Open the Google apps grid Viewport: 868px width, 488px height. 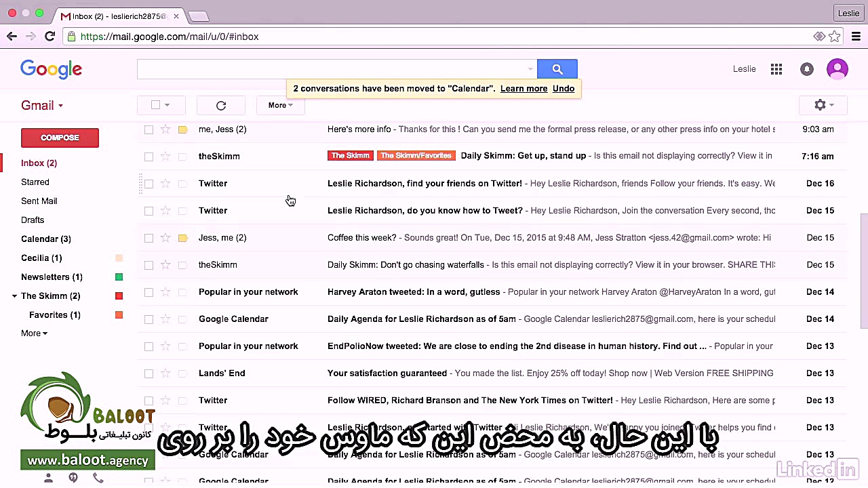[x=776, y=68]
